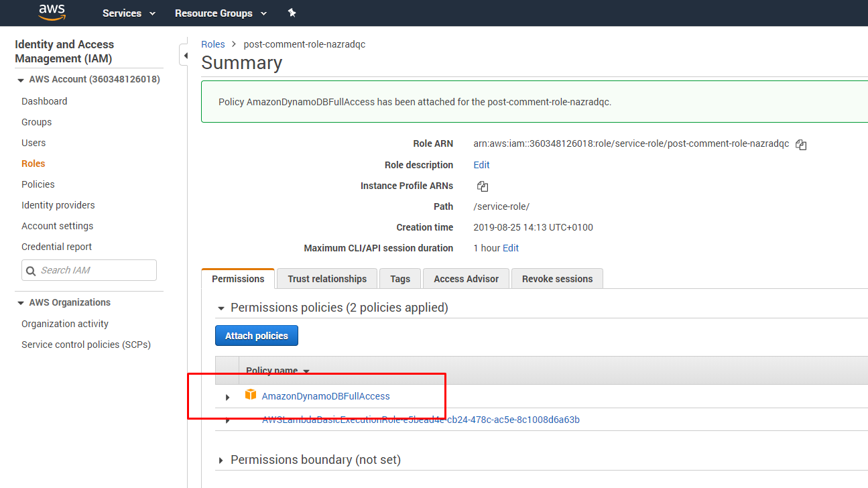The image size is (868, 488).
Task: Click the /service-role/ path value
Action: 501,206
